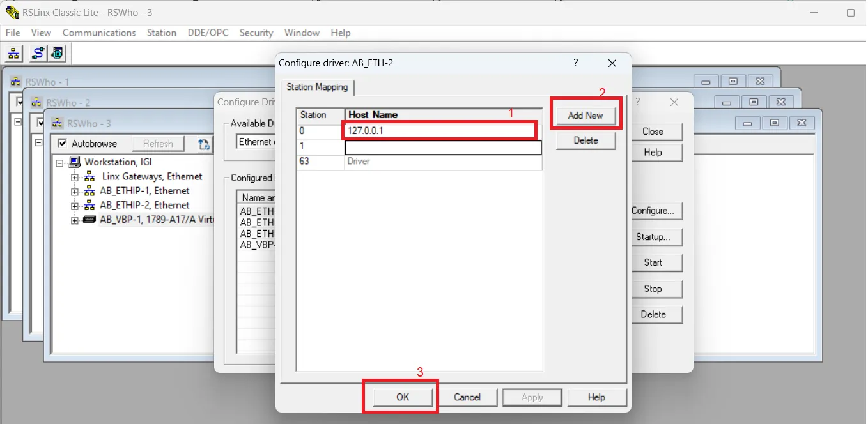
Task: Click Cancel in Configure driver dialog
Action: [x=467, y=397]
